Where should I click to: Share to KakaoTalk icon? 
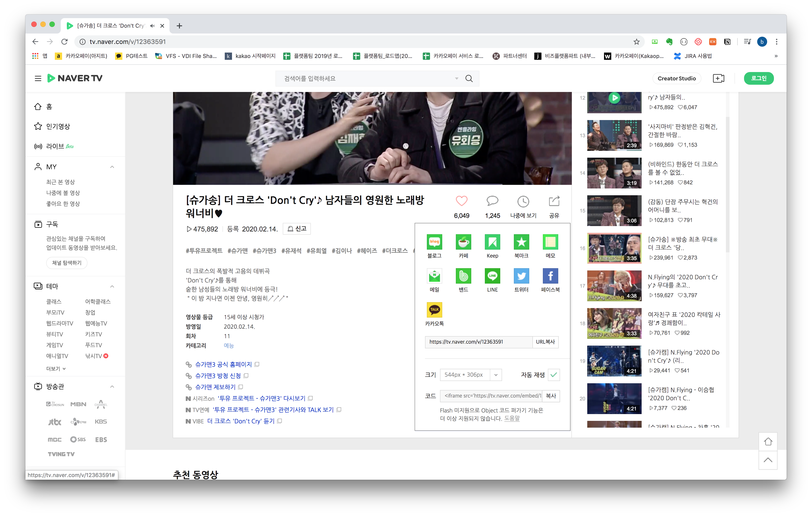point(434,310)
